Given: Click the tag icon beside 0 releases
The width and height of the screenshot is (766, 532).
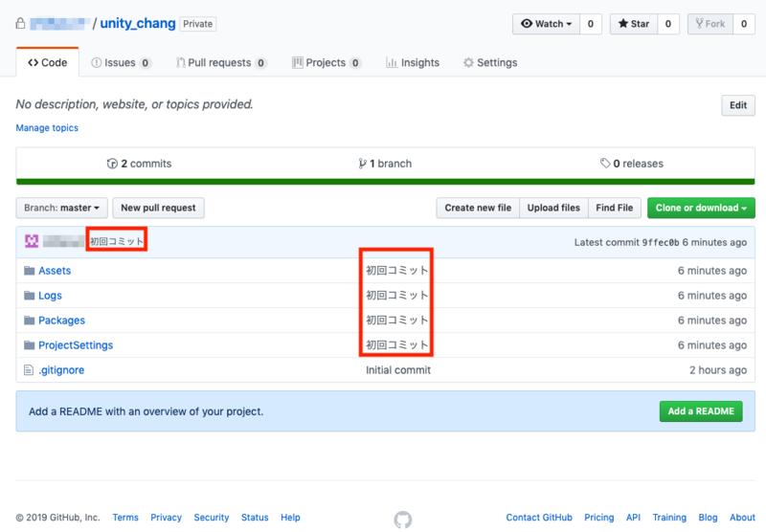Looking at the screenshot, I should coord(605,163).
